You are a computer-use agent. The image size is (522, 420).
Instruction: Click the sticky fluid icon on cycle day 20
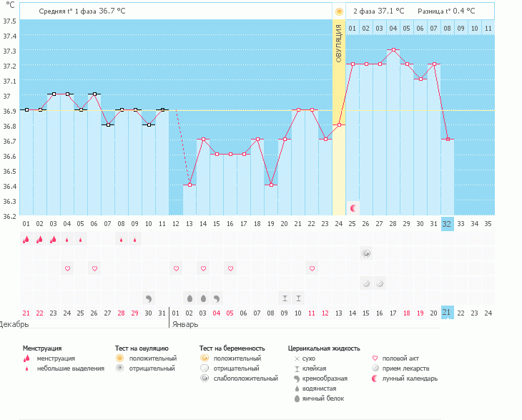click(x=285, y=298)
